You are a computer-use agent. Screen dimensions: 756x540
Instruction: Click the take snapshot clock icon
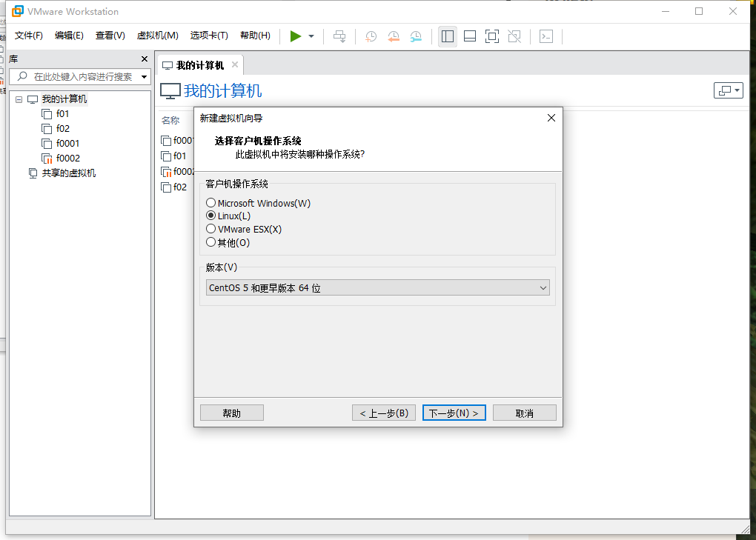[371, 36]
